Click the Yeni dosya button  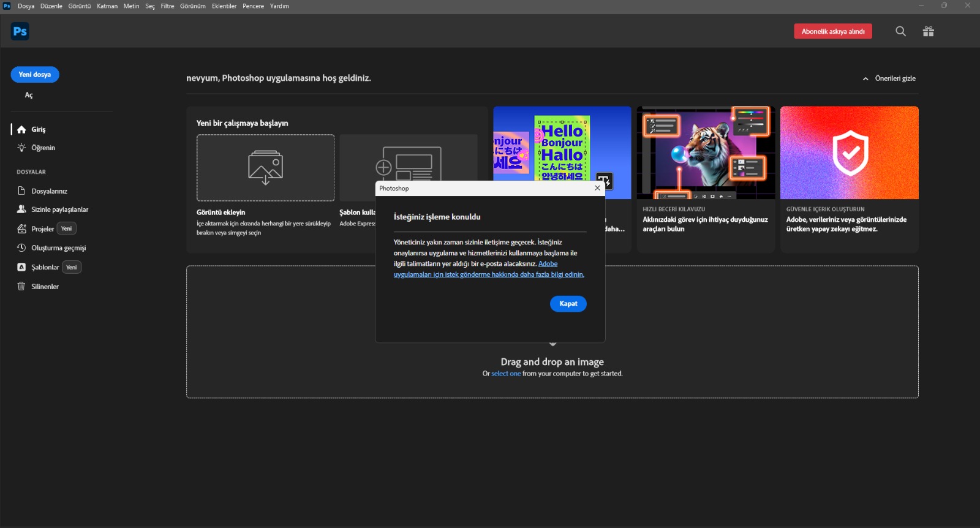[35, 75]
